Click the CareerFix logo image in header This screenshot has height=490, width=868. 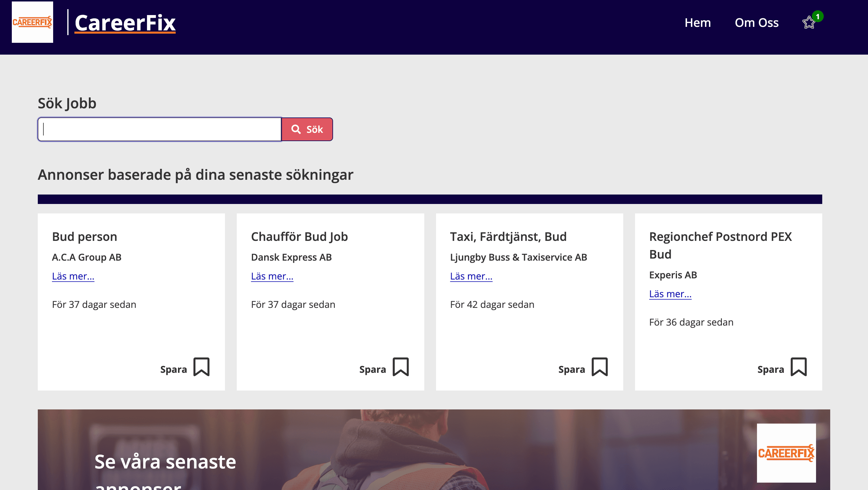click(32, 22)
